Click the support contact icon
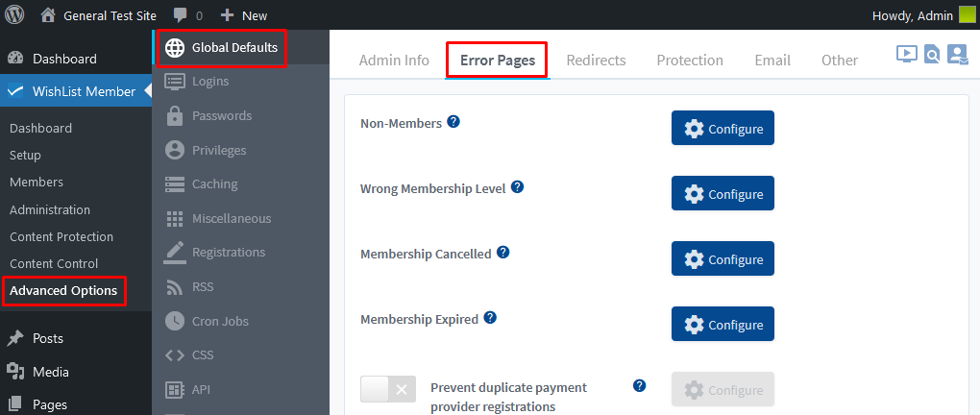The width and height of the screenshot is (980, 415). tap(957, 55)
